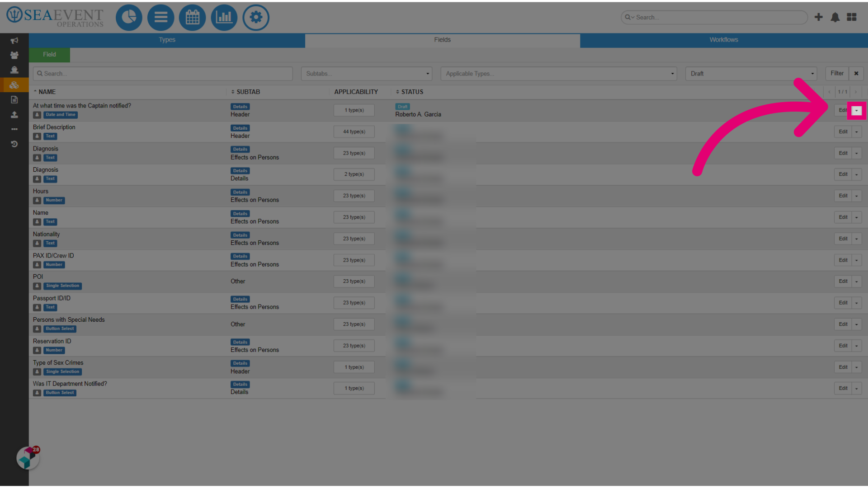Open the settings gear icon
The height and width of the screenshot is (488, 868).
[x=256, y=18]
